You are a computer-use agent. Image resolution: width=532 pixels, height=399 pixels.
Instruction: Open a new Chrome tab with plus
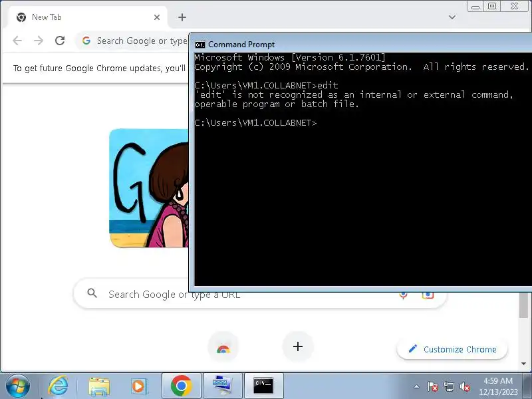[182, 17]
